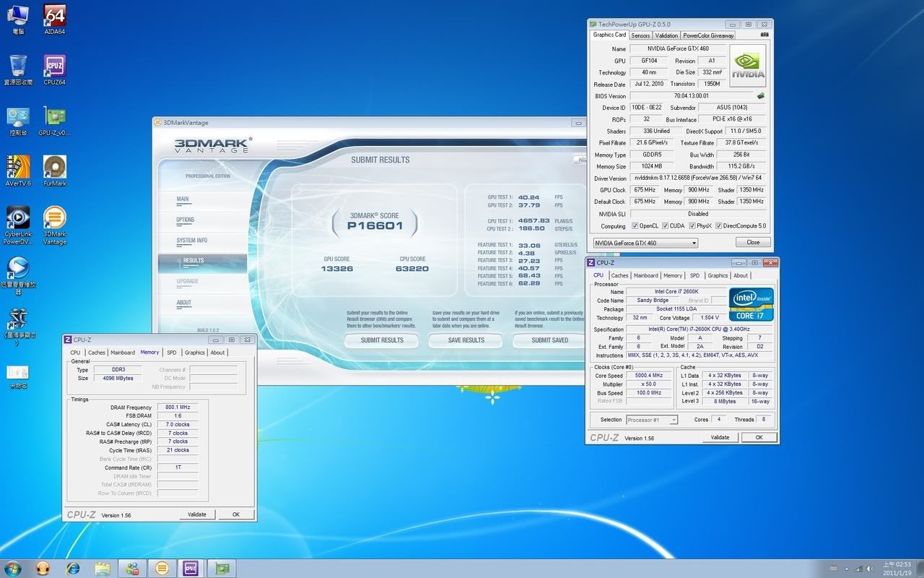Click the SUBMIT RESULTS button
This screenshot has width=924, height=578.
point(382,340)
